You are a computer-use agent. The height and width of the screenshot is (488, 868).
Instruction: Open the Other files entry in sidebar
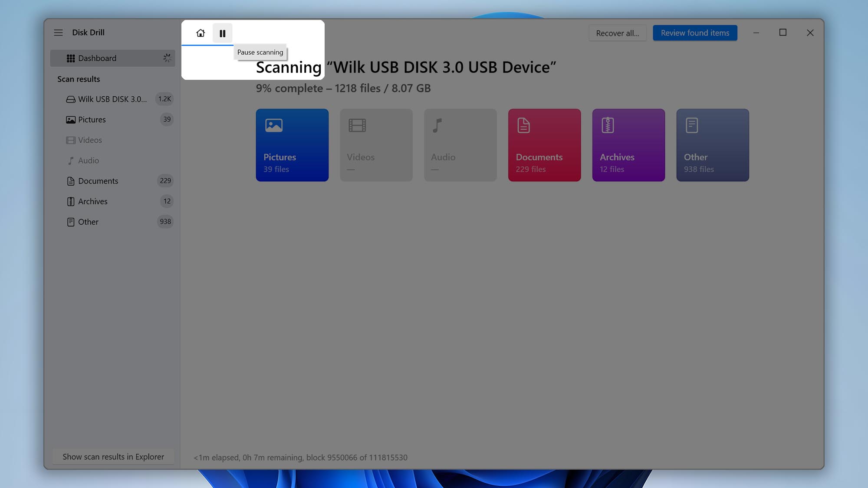click(x=88, y=222)
